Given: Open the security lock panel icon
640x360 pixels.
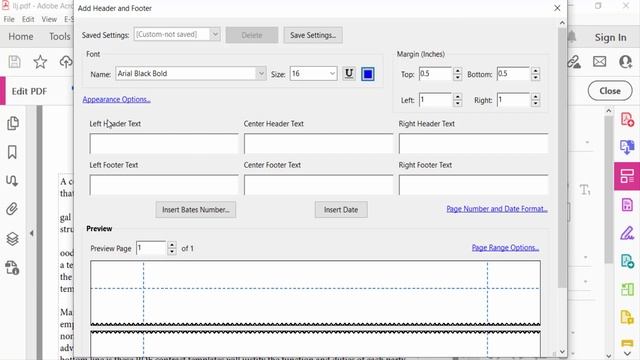Looking at the screenshot, I should (12, 268).
